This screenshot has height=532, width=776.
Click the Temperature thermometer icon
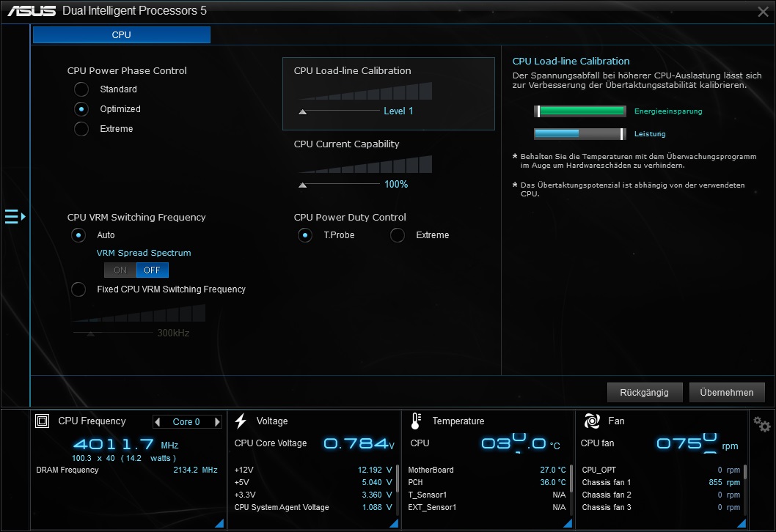coord(416,421)
